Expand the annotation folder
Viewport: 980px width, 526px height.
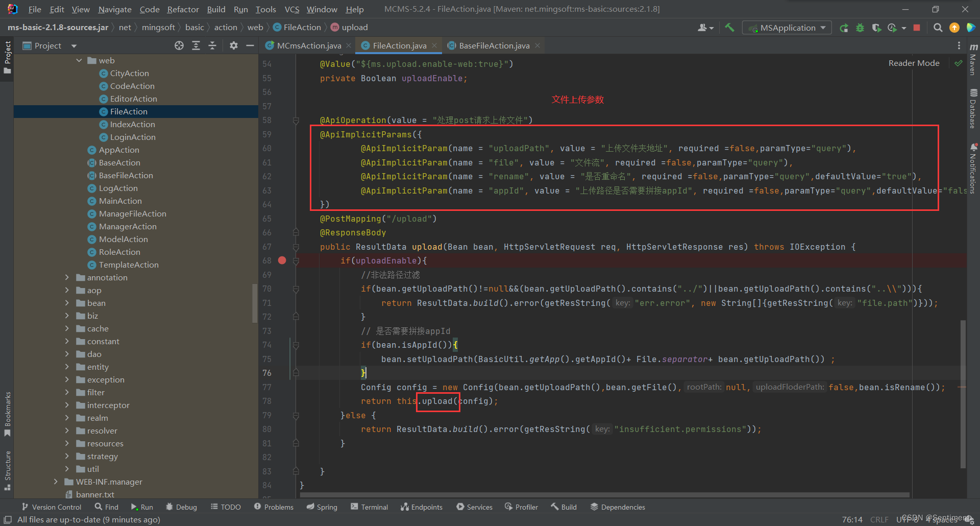[67, 277]
